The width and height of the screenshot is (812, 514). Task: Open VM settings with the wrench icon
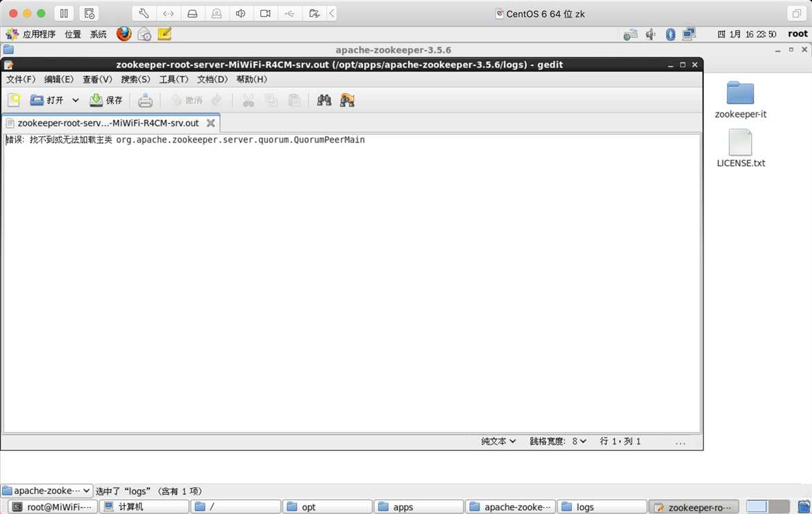tap(144, 13)
